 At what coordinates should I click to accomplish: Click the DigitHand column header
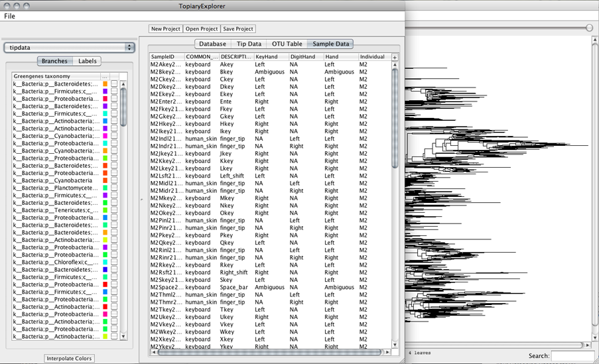306,56
